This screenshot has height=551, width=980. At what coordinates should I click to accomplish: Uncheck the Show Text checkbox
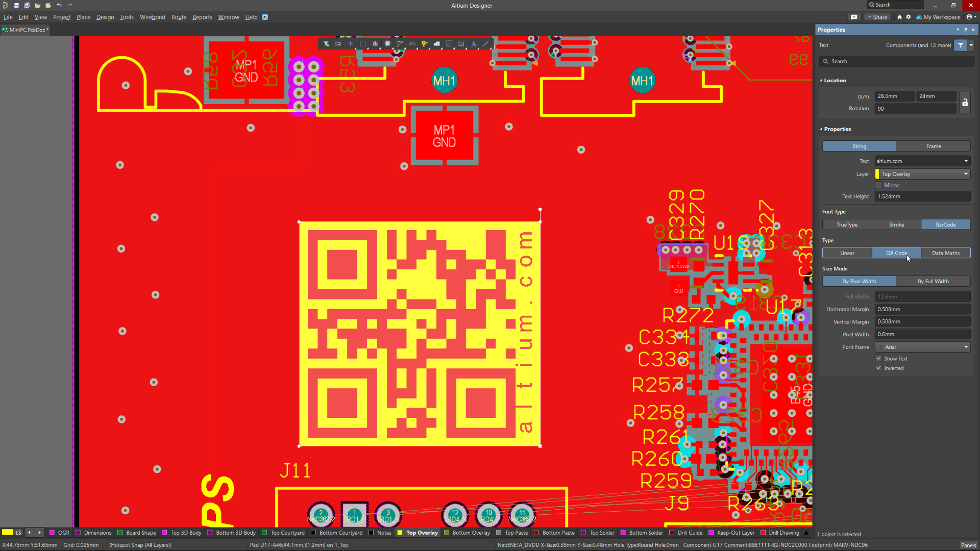coord(878,359)
